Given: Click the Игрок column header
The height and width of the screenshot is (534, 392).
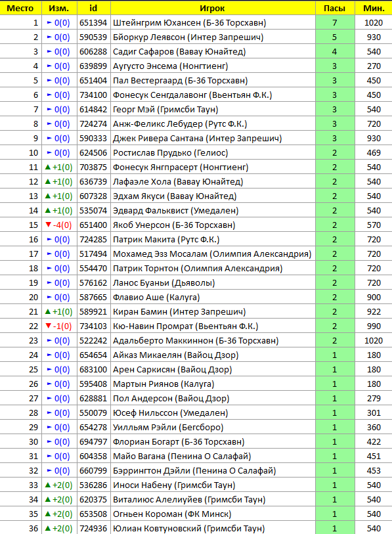Looking at the screenshot, I should point(213,8).
